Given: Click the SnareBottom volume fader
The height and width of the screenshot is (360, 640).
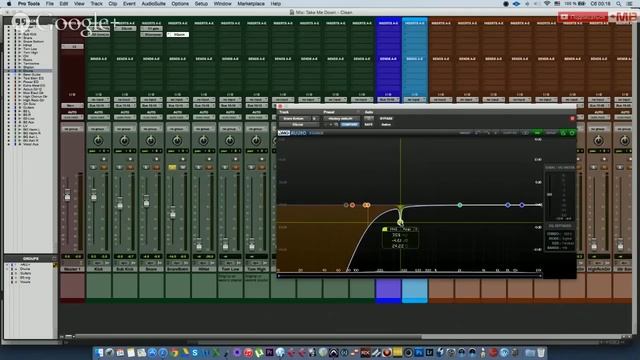Looking at the screenshot, I should pos(173,213).
